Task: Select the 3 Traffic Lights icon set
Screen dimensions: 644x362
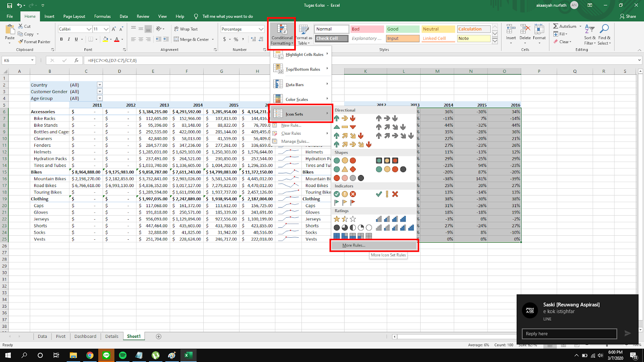Action: point(345,160)
